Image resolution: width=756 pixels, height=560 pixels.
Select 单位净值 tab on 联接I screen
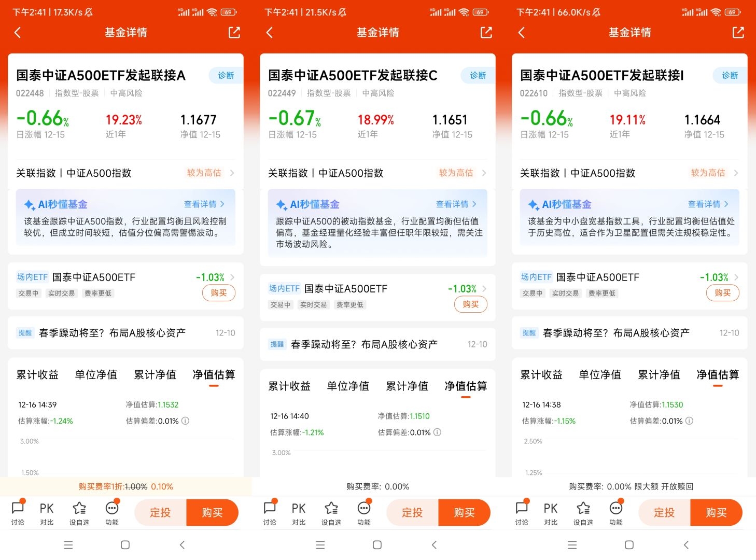(600, 375)
